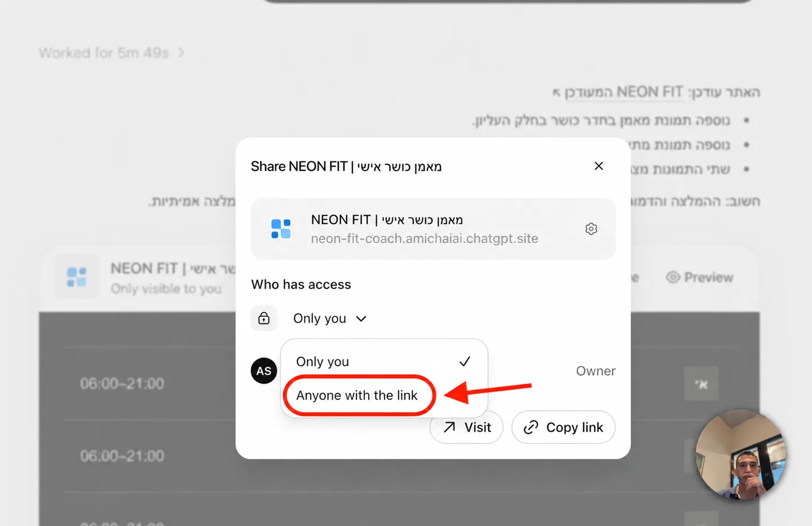Click the webcam video bubble thumbnail

coord(740,454)
